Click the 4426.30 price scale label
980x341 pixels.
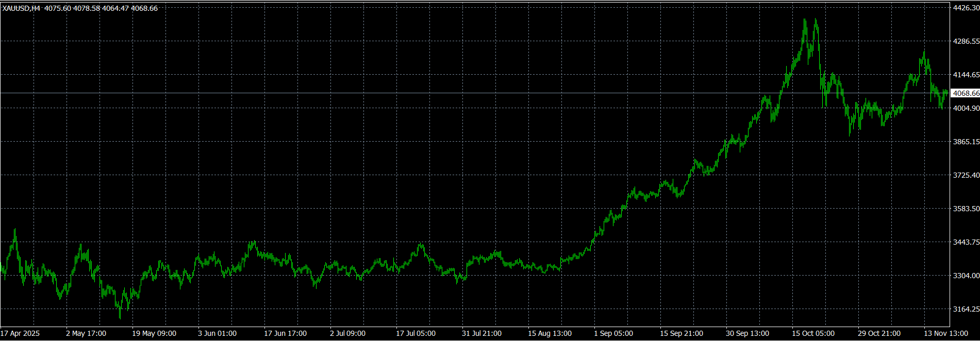(x=966, y=8)
